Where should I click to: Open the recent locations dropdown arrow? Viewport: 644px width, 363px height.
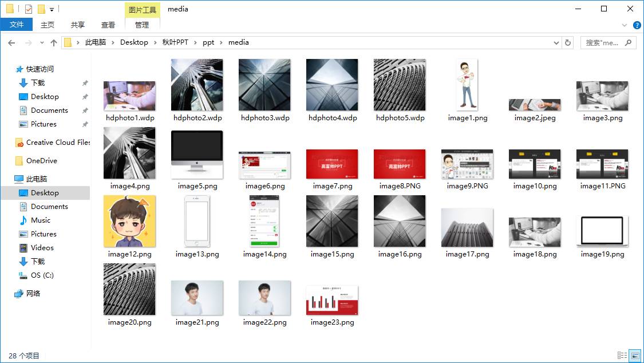[42, 42]
